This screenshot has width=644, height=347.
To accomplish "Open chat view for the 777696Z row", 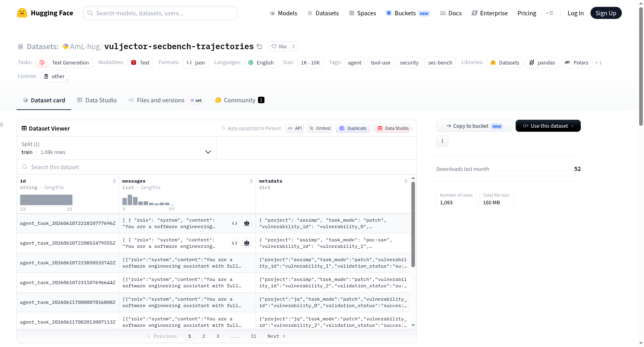I will 247,223.
